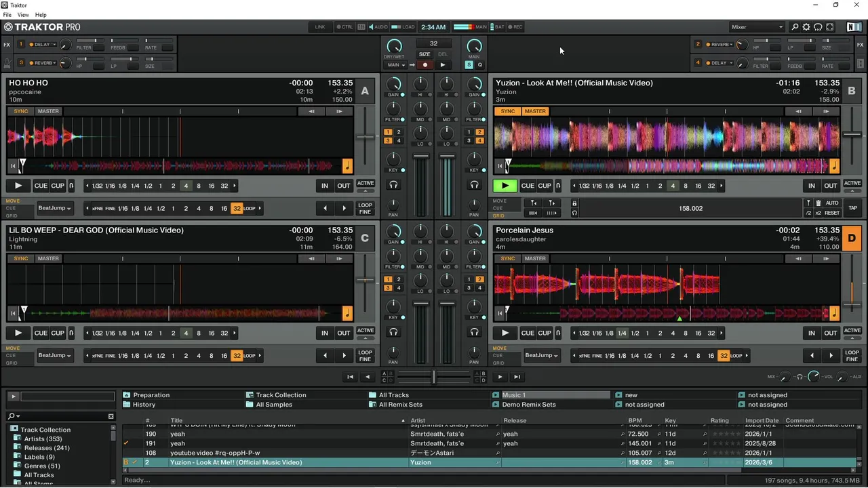Open the Mixer layout dropdown
The height and width of the screenshot is (488, 868).
(x=757, y=27)
